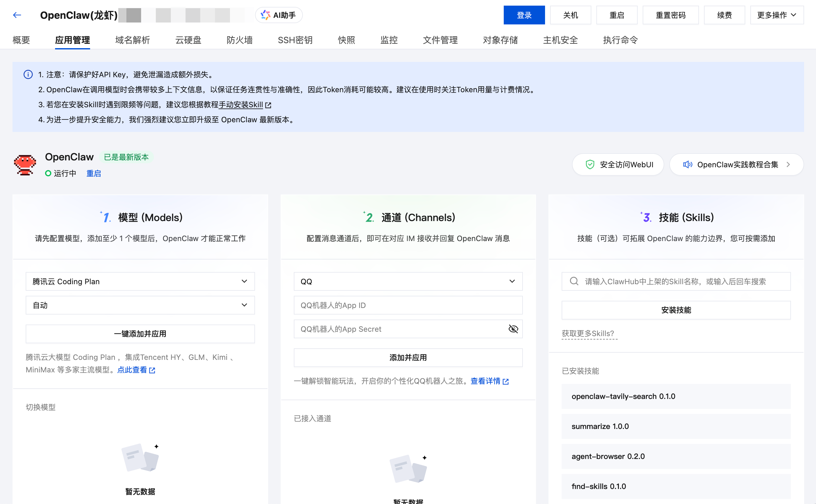816x504 pixels.
Task: Click the external link icon after 查看详情
Action: 506,381
